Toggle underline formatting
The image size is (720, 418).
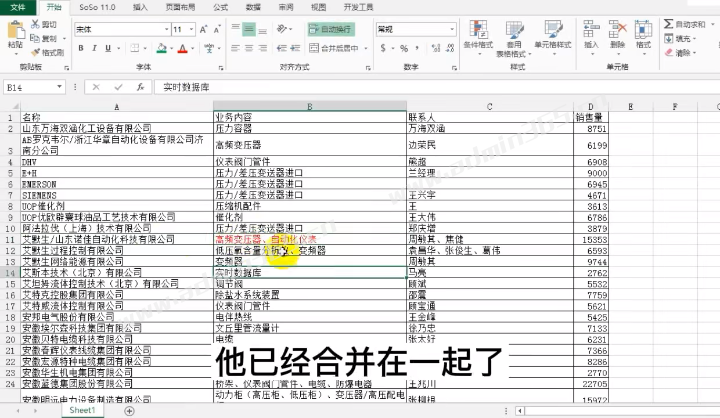108,48
